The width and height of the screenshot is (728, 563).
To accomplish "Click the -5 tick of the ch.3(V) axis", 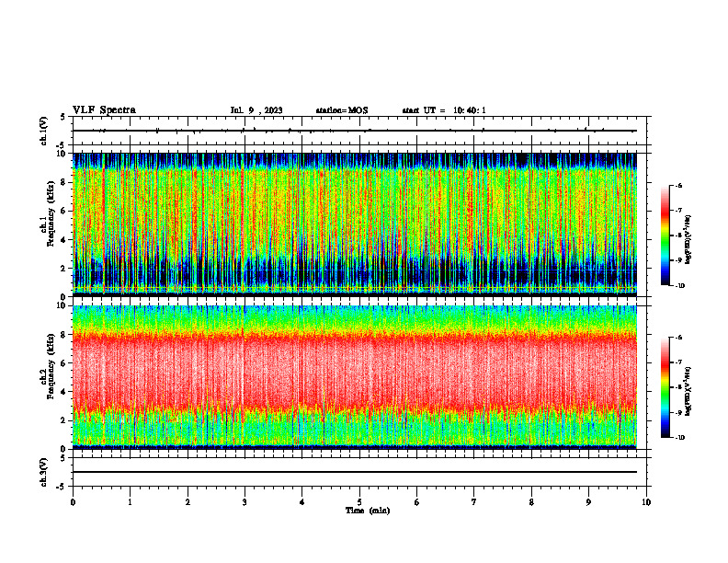I will [x=63, y=487].
